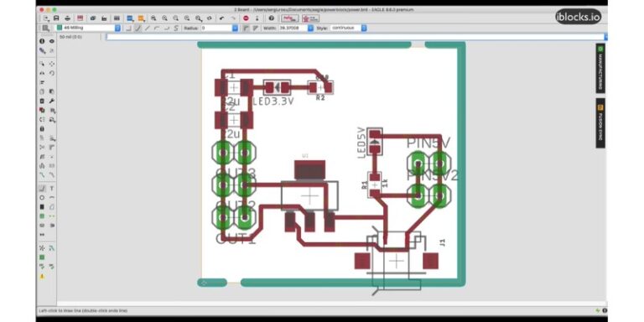
Task: Click the red Stop command icon
Action: pos(246,18)
